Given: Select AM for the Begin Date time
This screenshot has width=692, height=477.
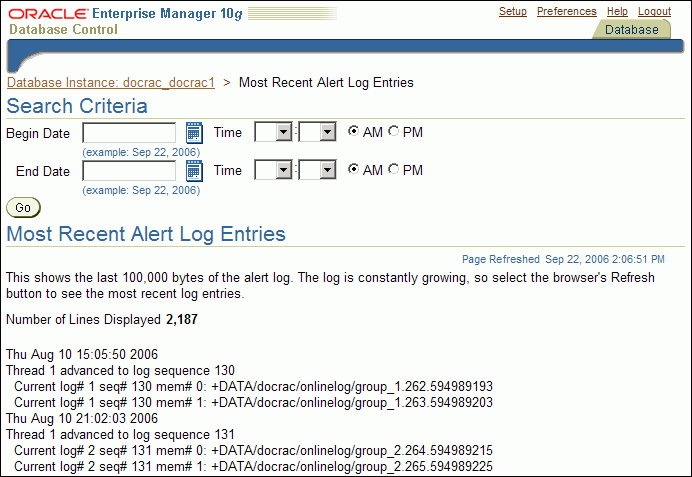Looking at the screenshot, I should pos(354,132).
